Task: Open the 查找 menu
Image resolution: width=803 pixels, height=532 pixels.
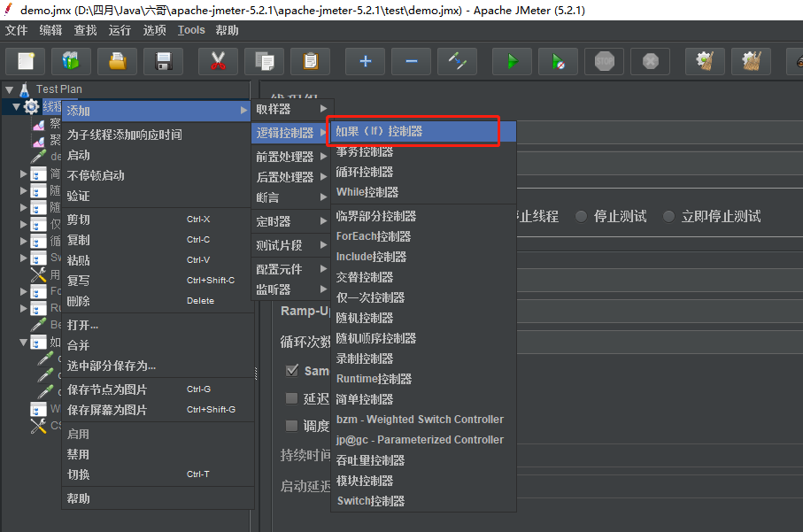Action: pyautogui.click(x=85, y=30)
